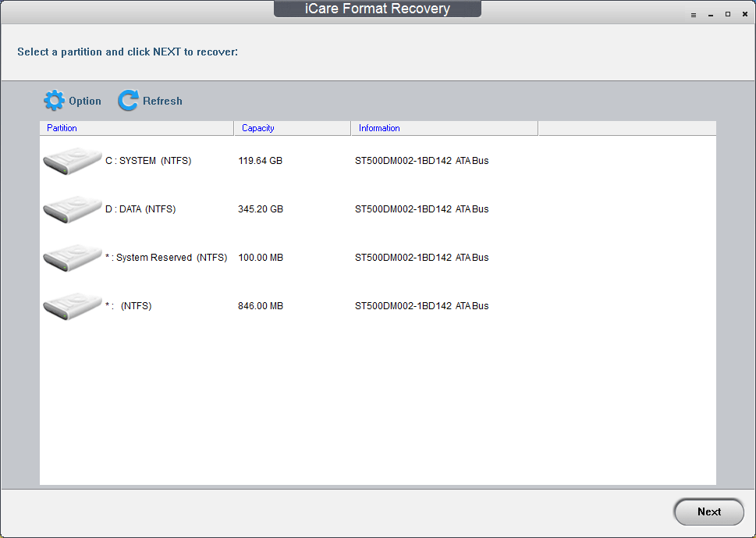Viewport: 756px width, 538px height.
Task: Click the ATA Bus info in the 846.00 MB row
Action: [x=472, y=306]
